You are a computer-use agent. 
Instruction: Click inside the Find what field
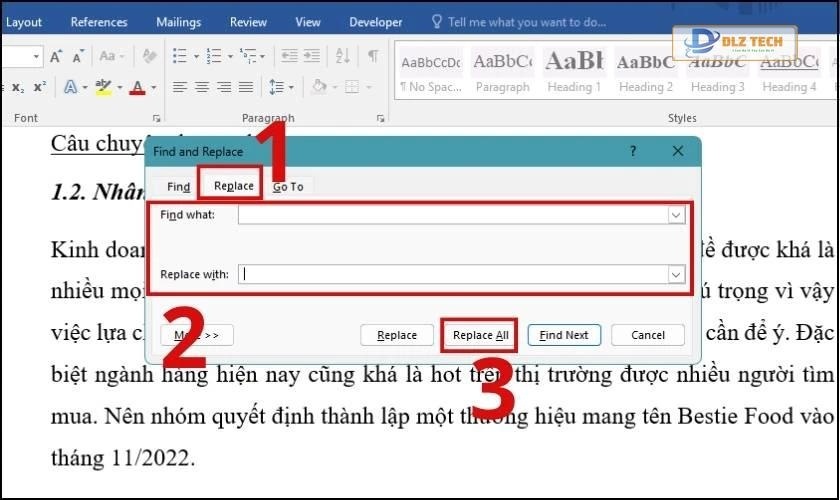[452, 215]
